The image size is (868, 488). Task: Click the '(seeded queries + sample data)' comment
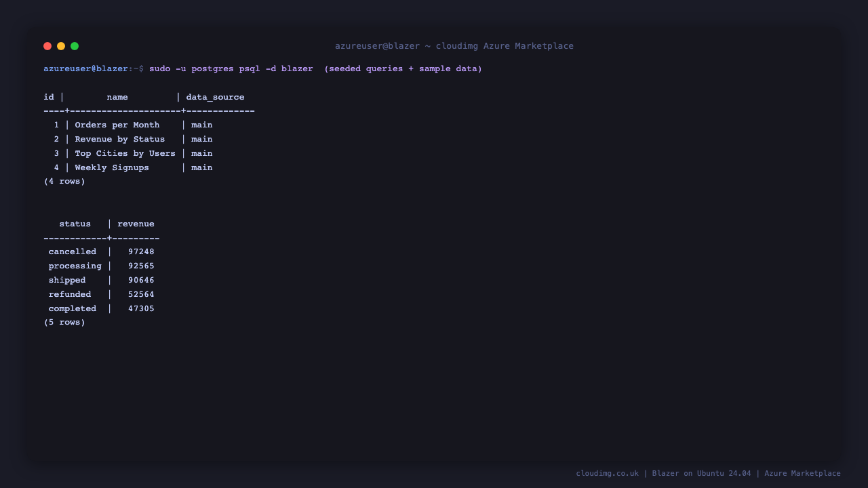coord(403,68)
